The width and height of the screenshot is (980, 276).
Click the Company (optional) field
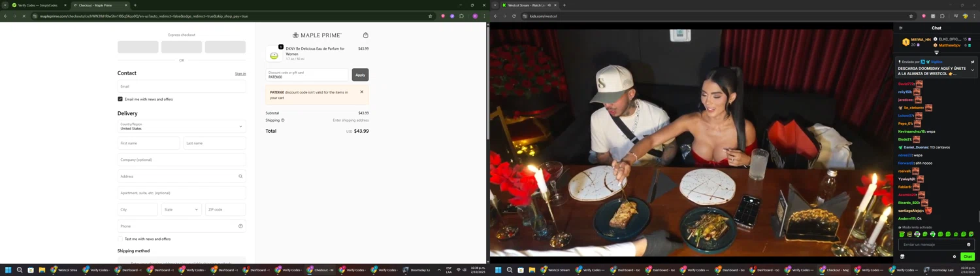click(182, 160)
